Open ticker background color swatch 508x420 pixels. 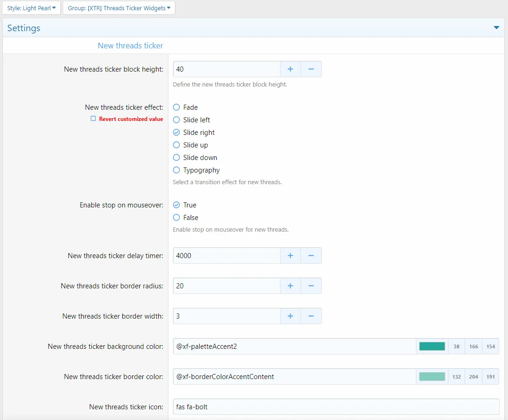(x=432, y=347)
